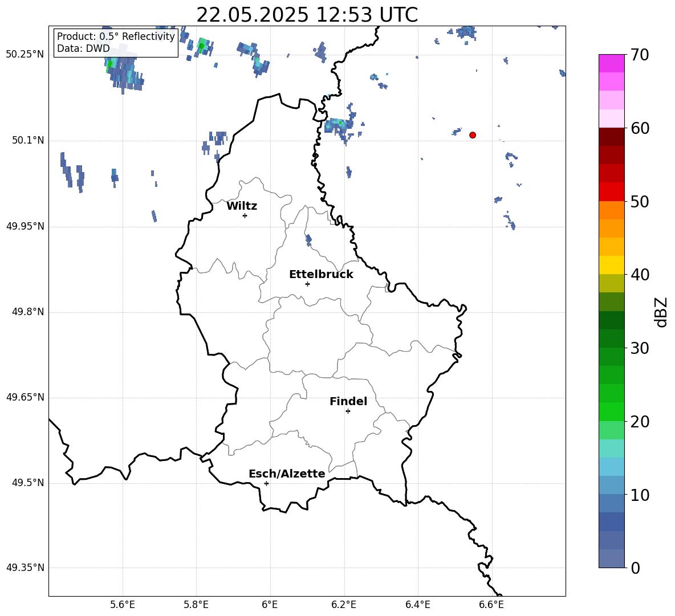675x616 pixels.
Task: Click the red dot marker on the map
Action: [x=473, y=135]
